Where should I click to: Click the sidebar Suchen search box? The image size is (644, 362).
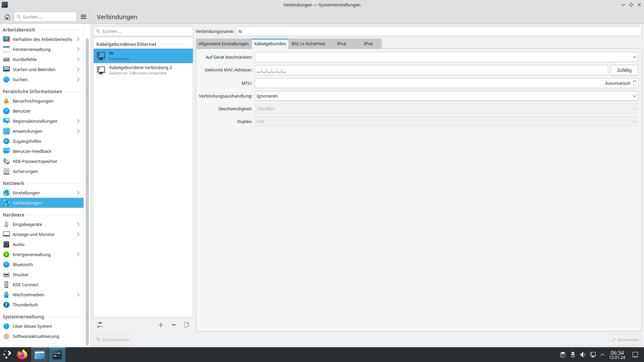click(x=45, y=17)
